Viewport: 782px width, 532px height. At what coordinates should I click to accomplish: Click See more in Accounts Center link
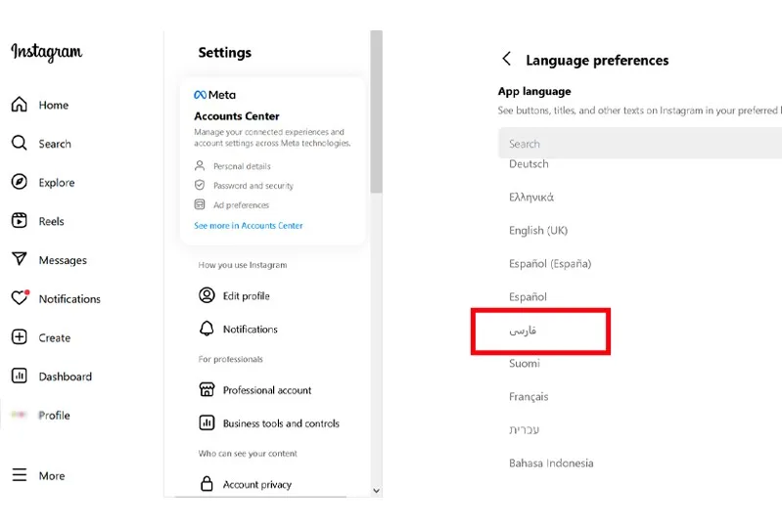[x=249, y=226]
